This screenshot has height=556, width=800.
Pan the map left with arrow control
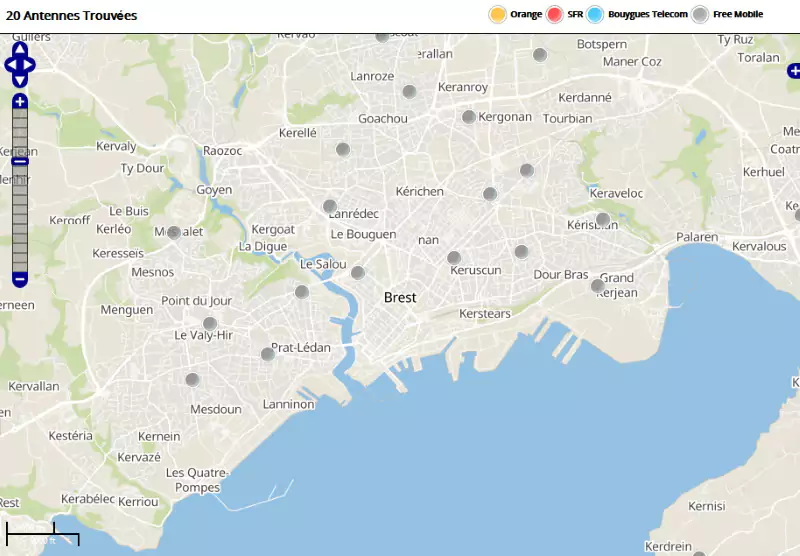point(10,65)
